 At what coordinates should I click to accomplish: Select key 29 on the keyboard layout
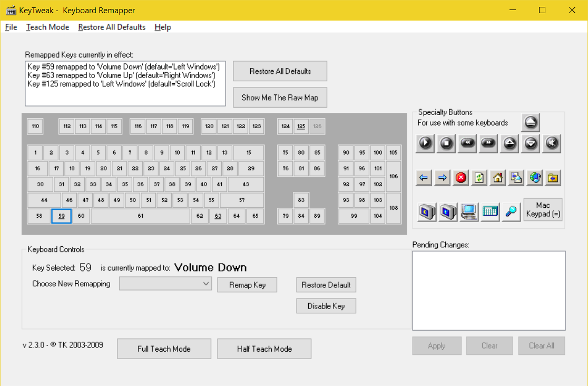click(x=251, y=169)
